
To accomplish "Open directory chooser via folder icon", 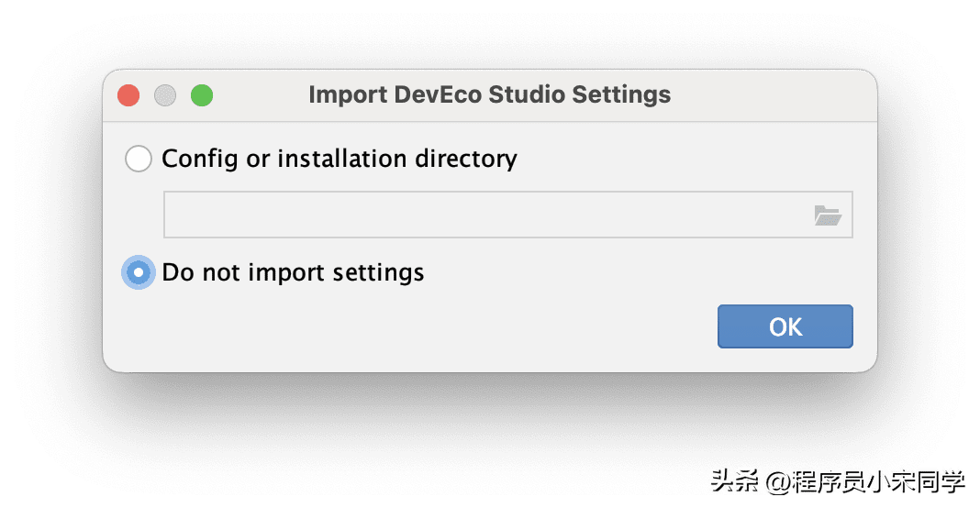I will (827, 215).
